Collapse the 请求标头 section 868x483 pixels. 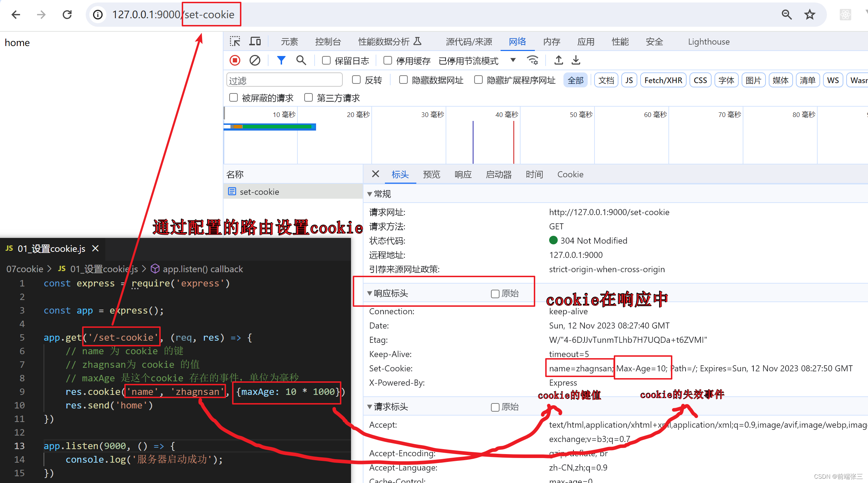point(370,407)
